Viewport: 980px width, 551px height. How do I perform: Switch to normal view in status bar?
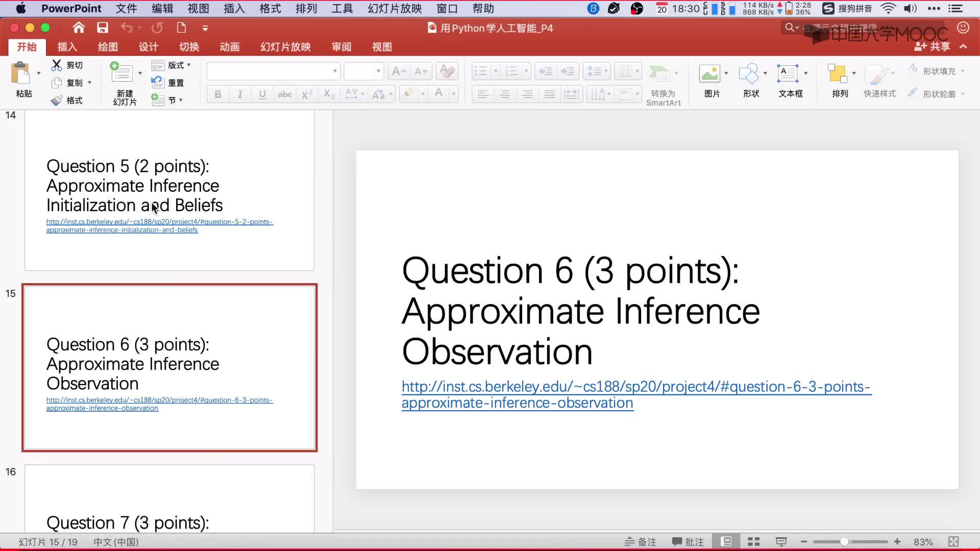[726, 542]
